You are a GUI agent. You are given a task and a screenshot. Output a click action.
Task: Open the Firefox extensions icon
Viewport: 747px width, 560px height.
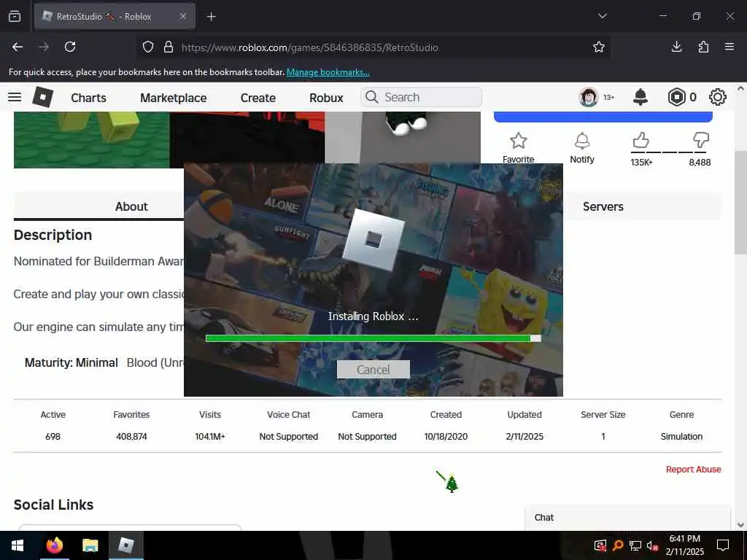coord(703,47)
